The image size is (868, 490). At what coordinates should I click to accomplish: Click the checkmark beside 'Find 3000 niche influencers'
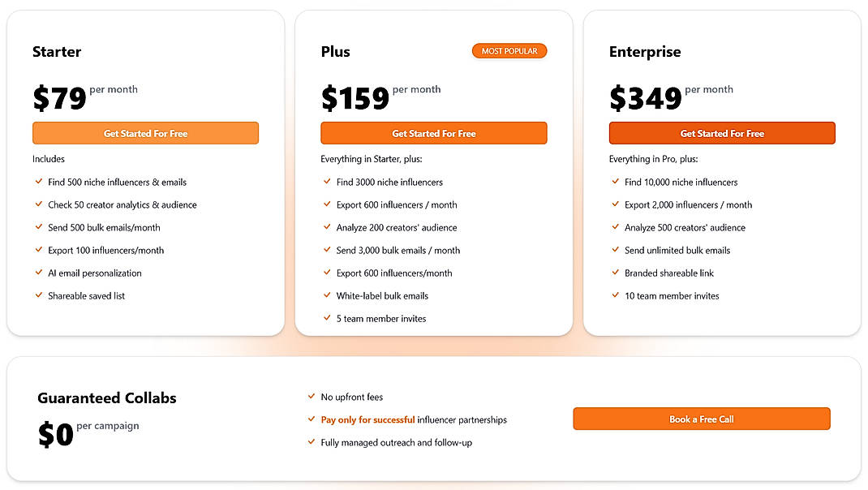pos(328,183)
